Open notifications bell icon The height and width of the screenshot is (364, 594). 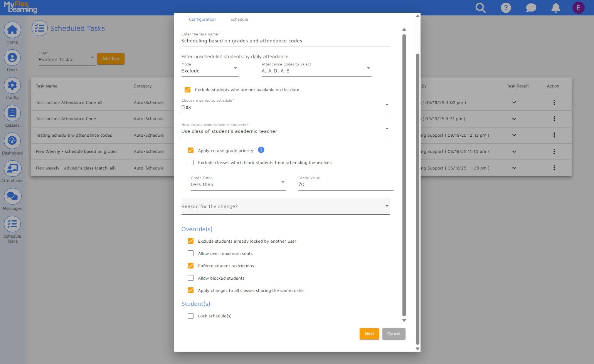pyautogui.click(x=555, y=8)
